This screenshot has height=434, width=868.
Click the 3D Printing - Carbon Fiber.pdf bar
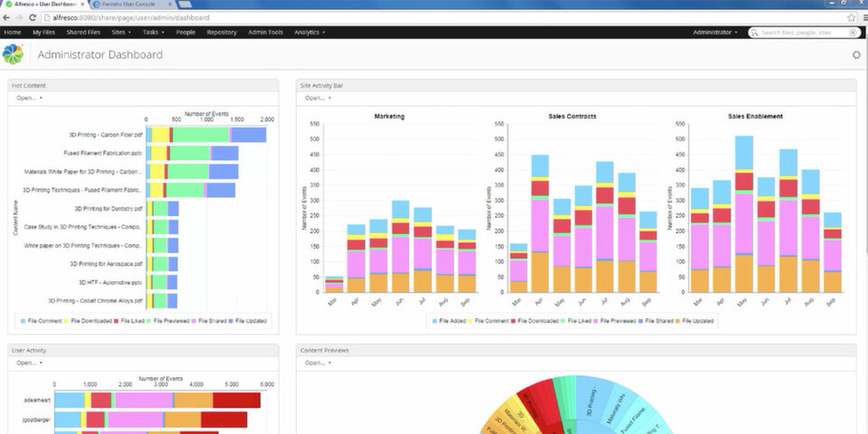206,135
